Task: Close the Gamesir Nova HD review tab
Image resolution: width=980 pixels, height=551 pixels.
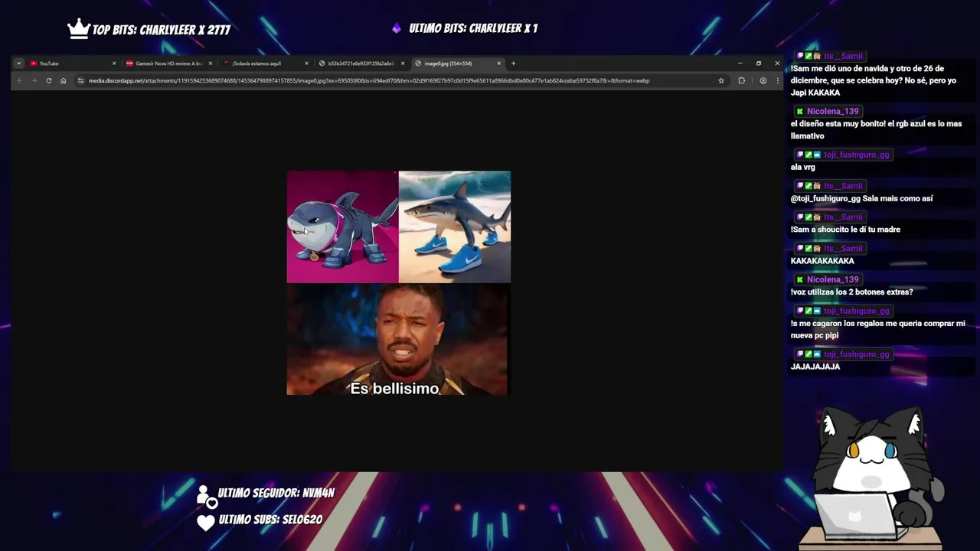Action: (211, 64)
